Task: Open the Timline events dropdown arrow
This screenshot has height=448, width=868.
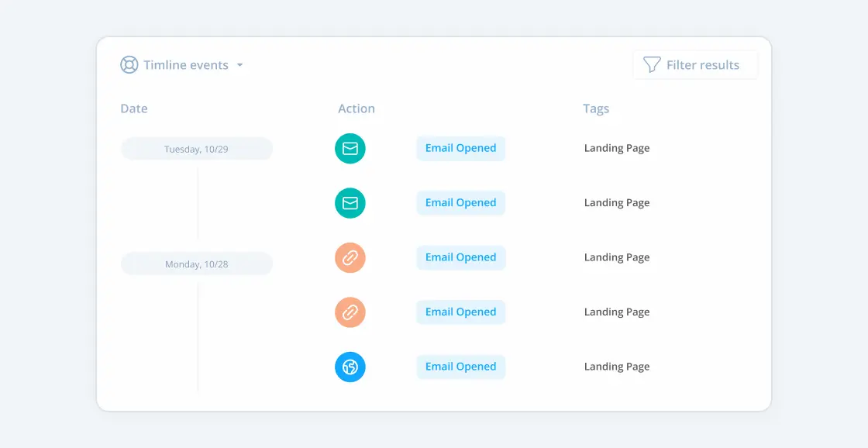Action: coord(240,65)
